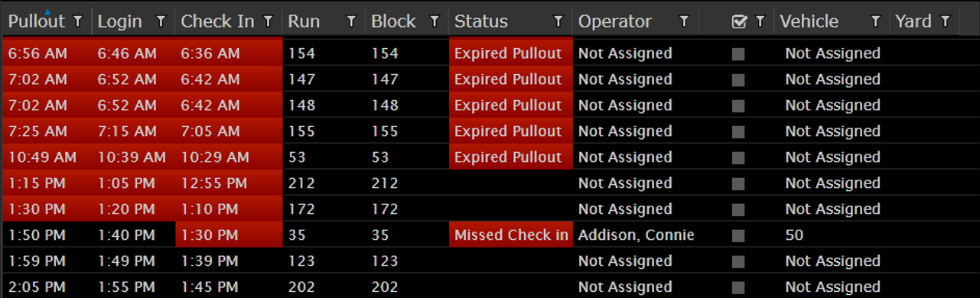Tick the checkbox in the Run 154 row
The width and height of the screenshot is (980, 298).
tap(738, 54)
